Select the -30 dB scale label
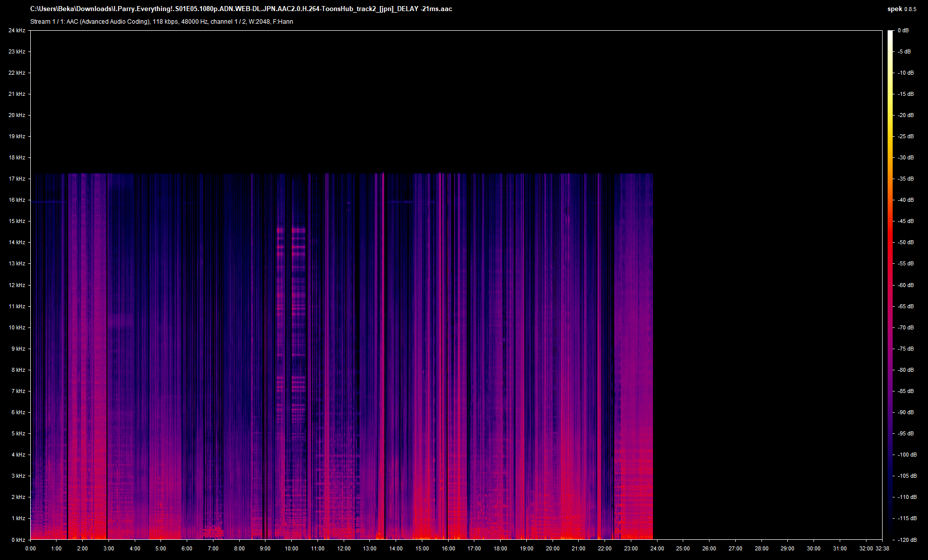The image size is (928, 560). 905,157
